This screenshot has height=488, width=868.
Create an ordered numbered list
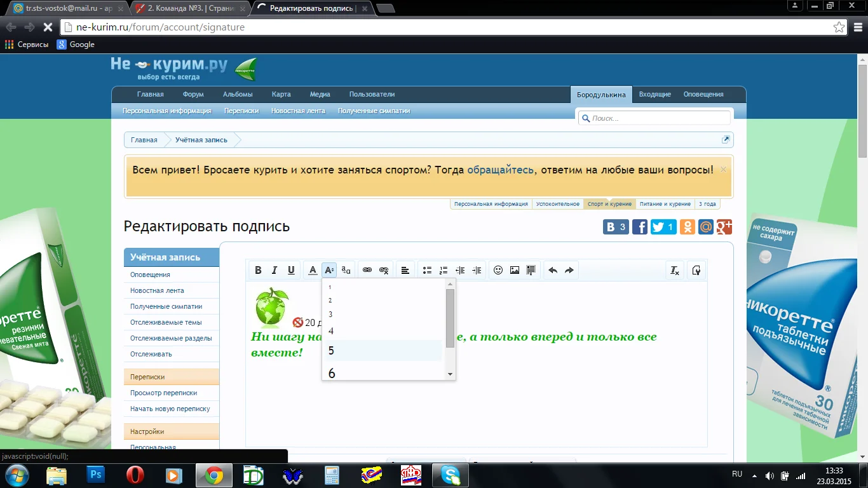pos(444,270)
